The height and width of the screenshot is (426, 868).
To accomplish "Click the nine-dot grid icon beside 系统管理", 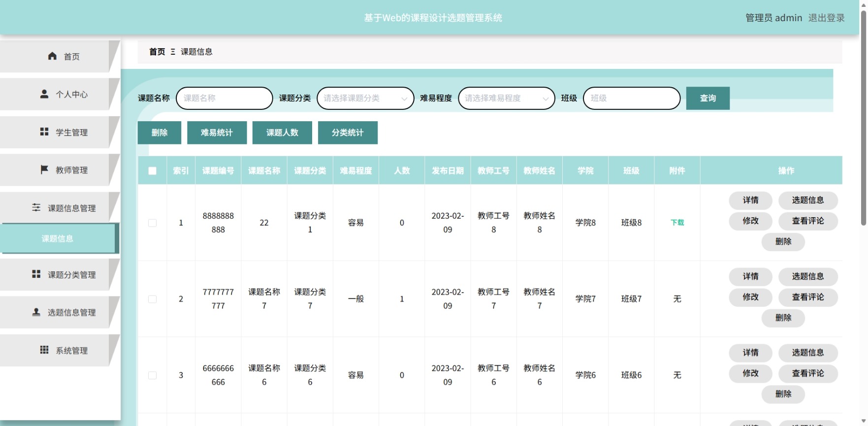I will [x=44, y=350].
